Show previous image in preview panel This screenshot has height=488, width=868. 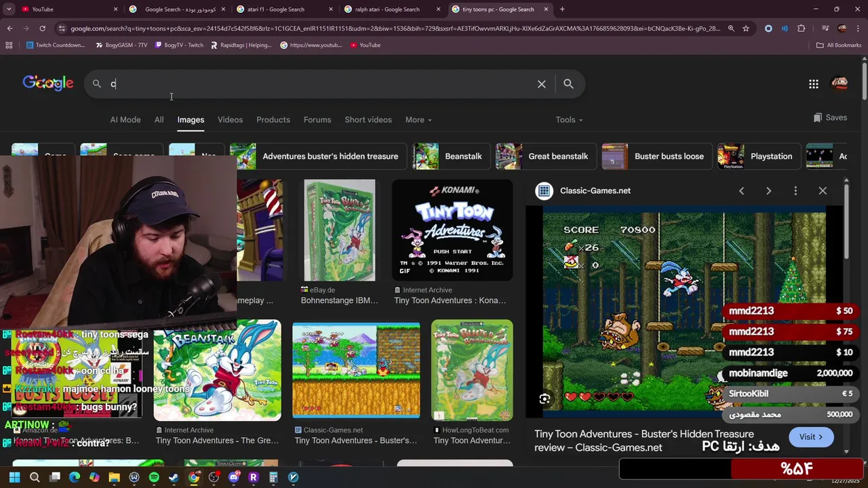[741, 191]
